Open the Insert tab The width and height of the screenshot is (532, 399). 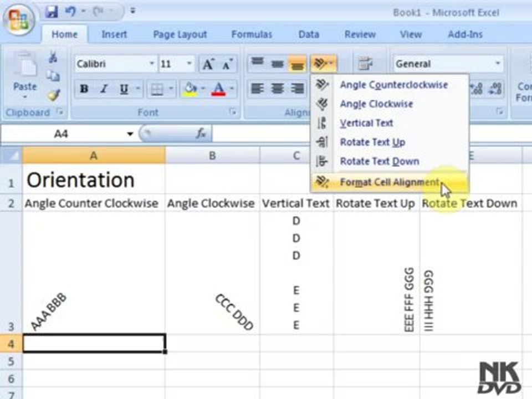[x=114, y=34]
